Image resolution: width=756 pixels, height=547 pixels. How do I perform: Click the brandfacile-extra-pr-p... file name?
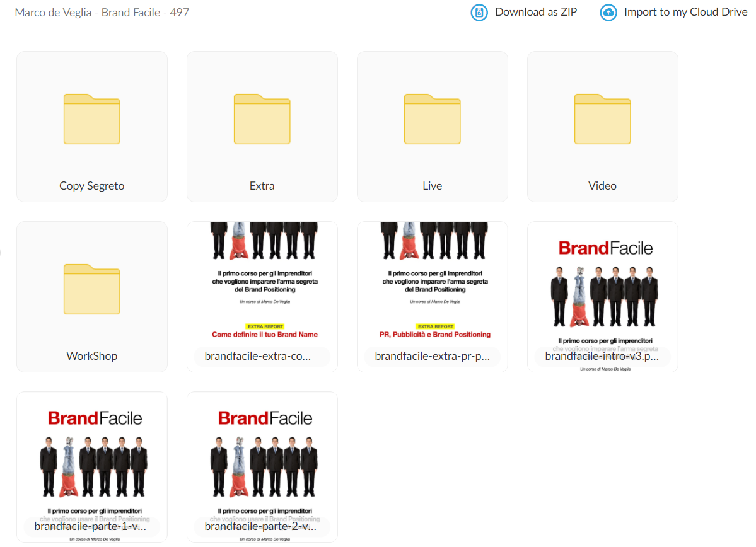pyautogui.click(x=432, y=356)
